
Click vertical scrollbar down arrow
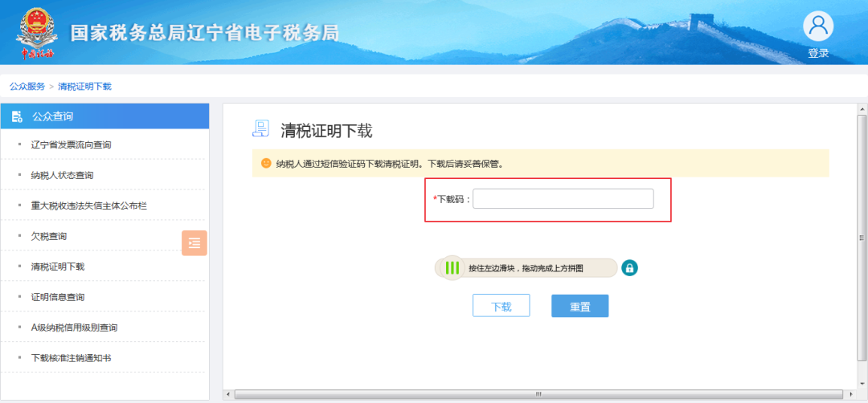click(x=862, y=385)
